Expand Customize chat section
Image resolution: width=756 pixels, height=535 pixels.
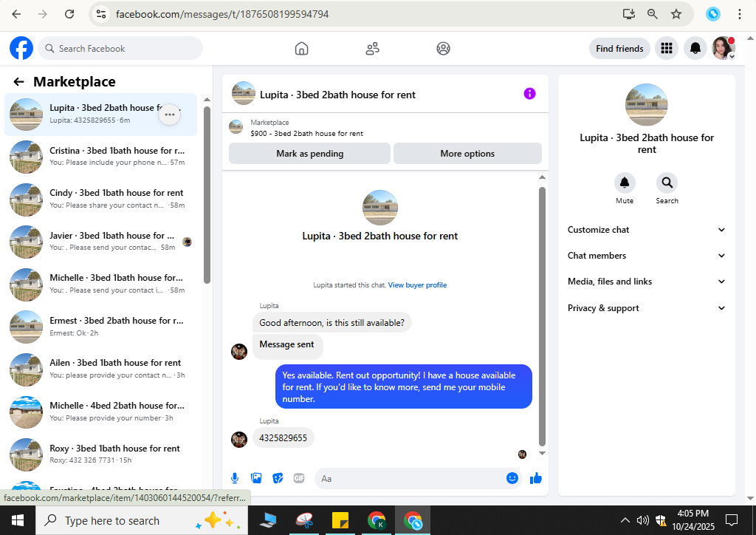pos(646,230)
